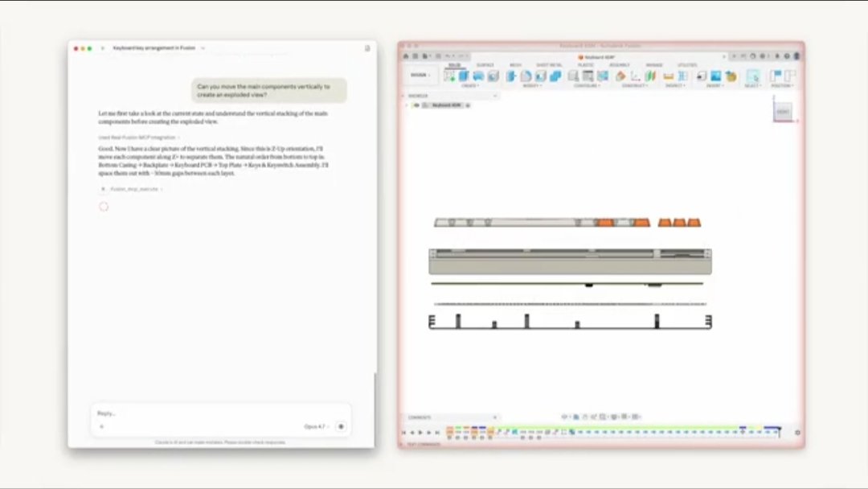Viewport: 868px width, 489px height.
Task: Expand the 'Used Real Fusion MCP integration' details
Action: coord(138,138)
